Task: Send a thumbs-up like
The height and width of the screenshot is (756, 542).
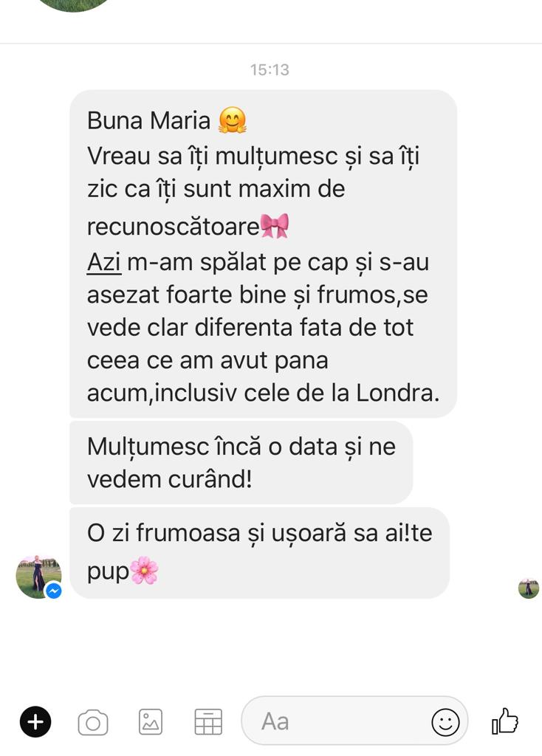Action: click(x=505, y=721)
